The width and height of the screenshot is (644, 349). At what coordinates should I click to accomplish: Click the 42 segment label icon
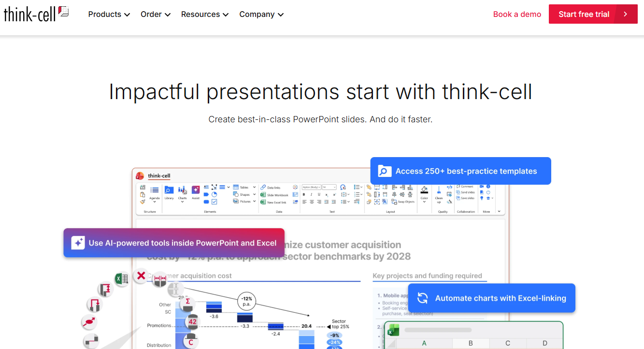tap(192, 322)
